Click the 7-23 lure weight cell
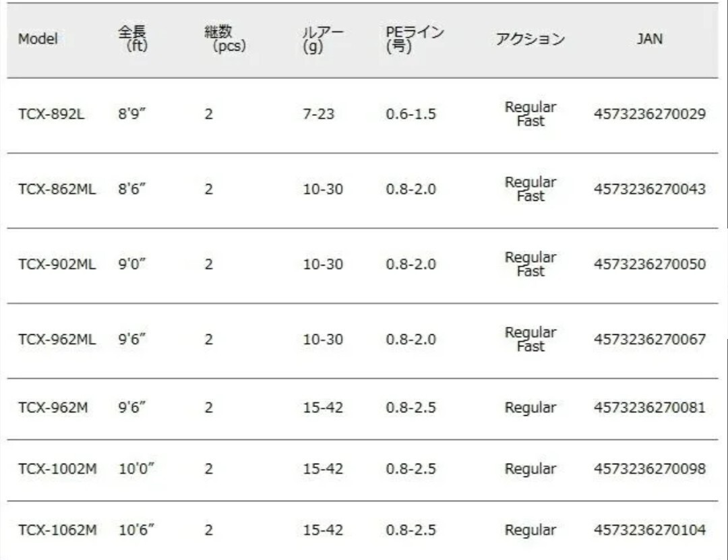The height and width of the screenshot is (560, 728). point(318,115)
